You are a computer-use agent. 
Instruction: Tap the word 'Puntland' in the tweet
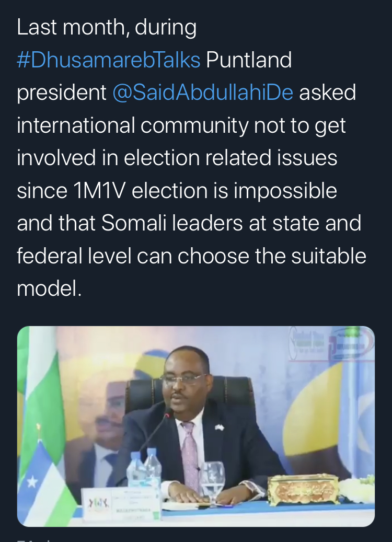(x=249, y=60)
